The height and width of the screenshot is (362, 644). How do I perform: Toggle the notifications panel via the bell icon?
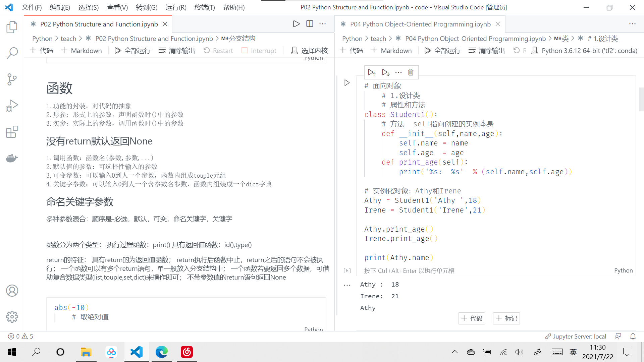[x=633, y=336]
